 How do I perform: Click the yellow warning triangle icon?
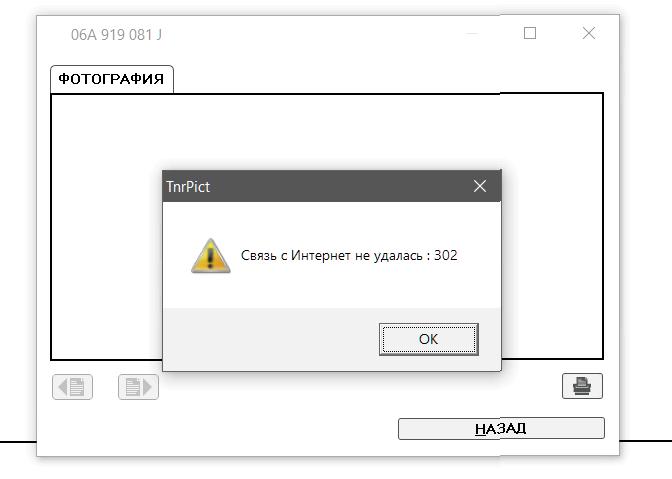click(x=210, y=256)
